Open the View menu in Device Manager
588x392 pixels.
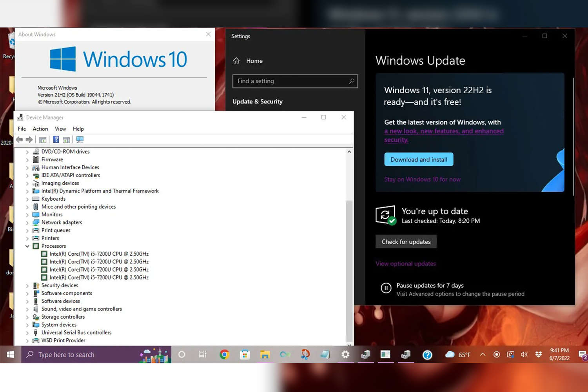60,129
